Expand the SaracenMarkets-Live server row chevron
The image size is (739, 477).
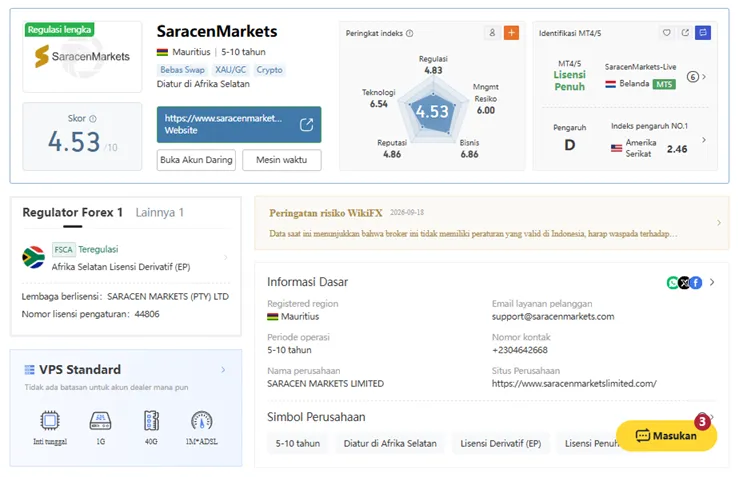click(x=704, y=77)
